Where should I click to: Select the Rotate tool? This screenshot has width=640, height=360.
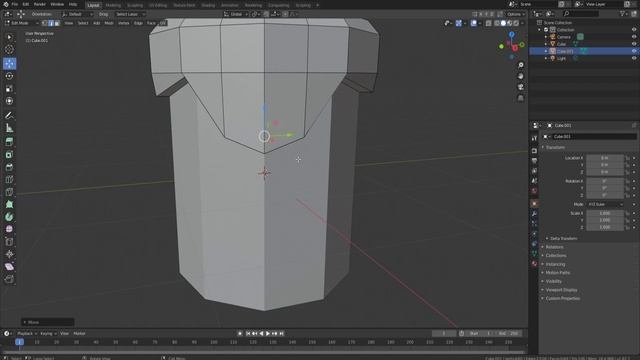point(9,76)
